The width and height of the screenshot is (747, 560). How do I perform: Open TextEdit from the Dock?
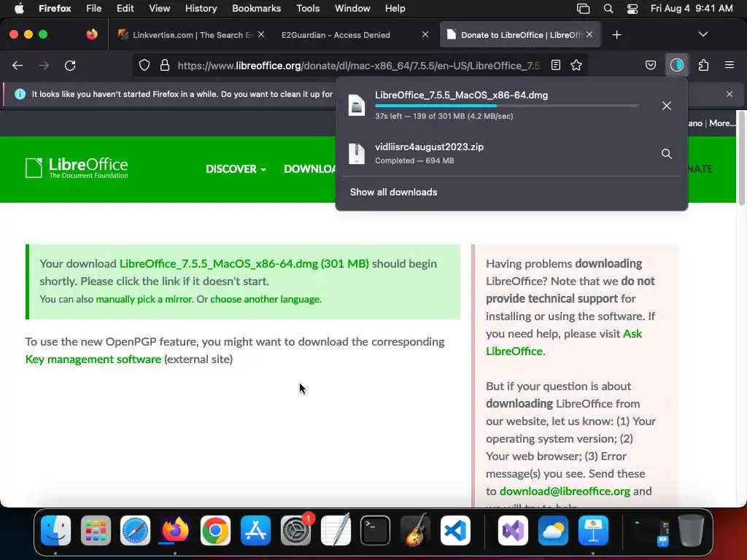(336, 530)
